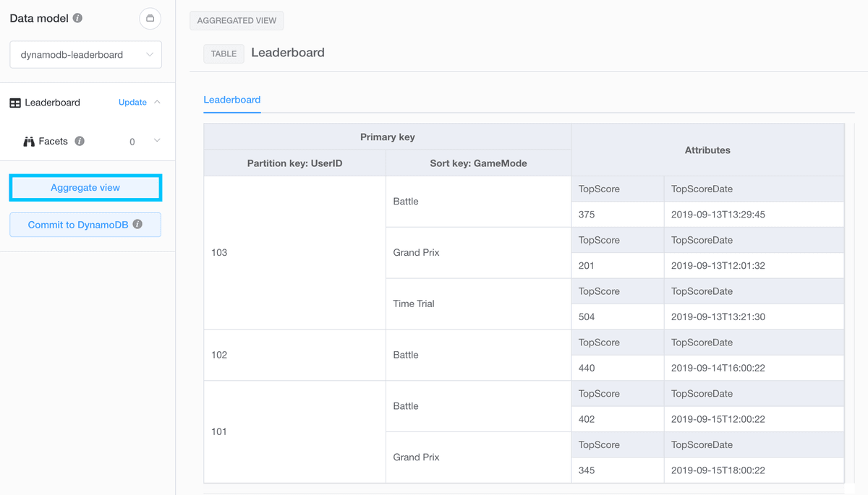Click the info icon on Commit to DynamoDB
This screenshot has height=495, width=868.
[137, 225]
